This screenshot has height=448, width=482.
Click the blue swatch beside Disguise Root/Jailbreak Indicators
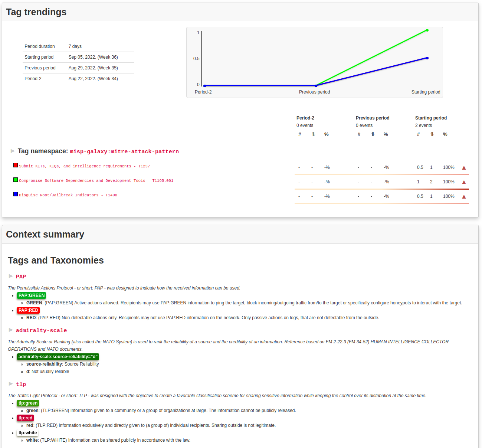coord(16,194)
